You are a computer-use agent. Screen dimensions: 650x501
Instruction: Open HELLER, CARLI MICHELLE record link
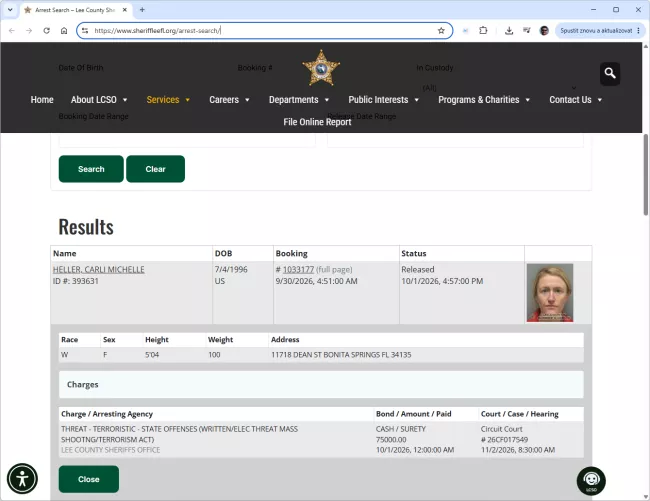tap(99, 270)
